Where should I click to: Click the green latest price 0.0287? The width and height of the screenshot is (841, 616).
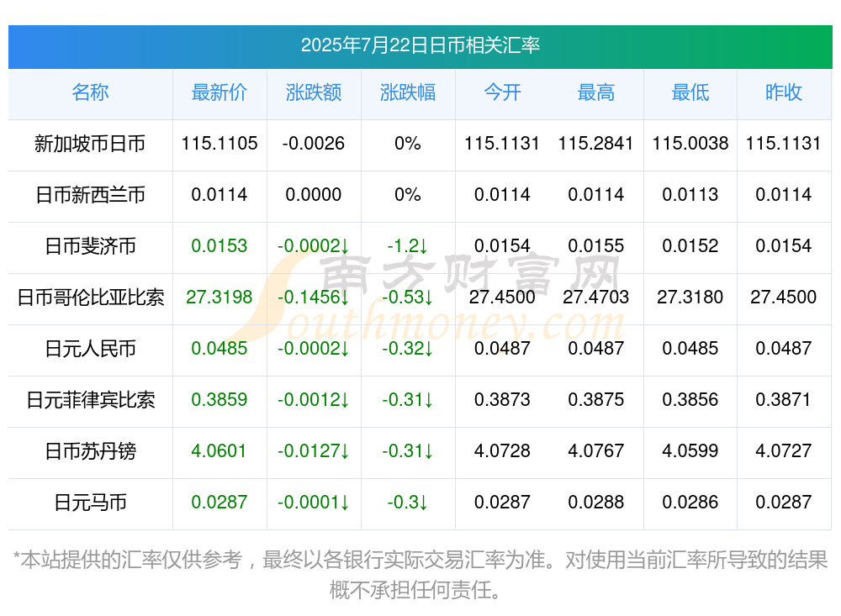pyautogui.click(x=220, y=502)
